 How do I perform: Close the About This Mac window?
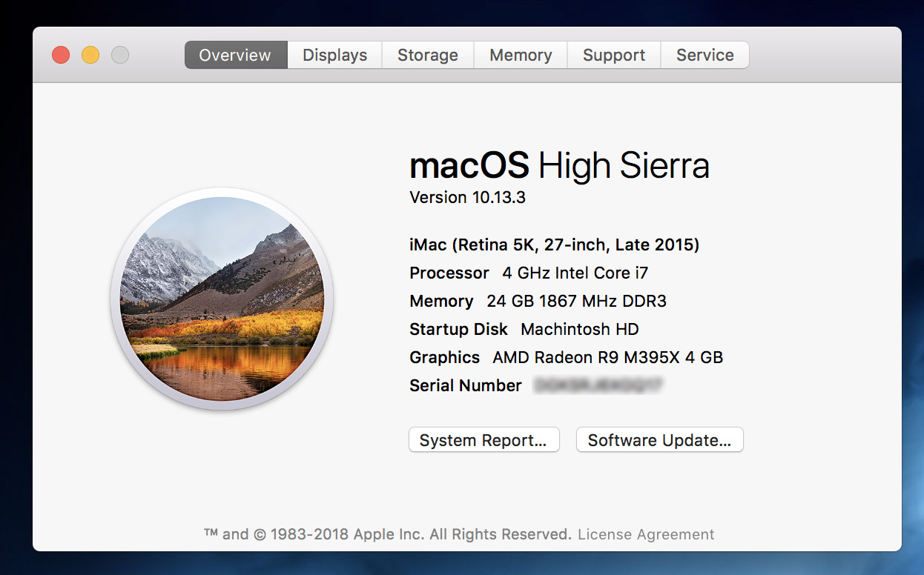pyautogui.click(x=61, y=55)
